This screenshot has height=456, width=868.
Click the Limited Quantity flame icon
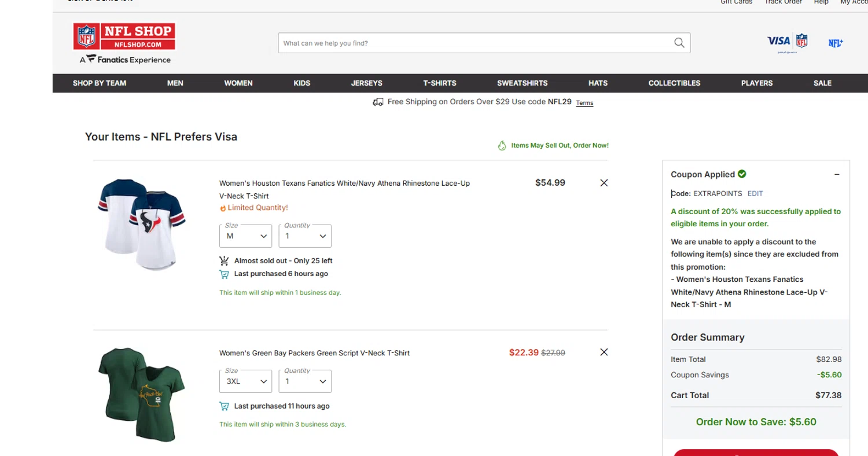(223, 208)
